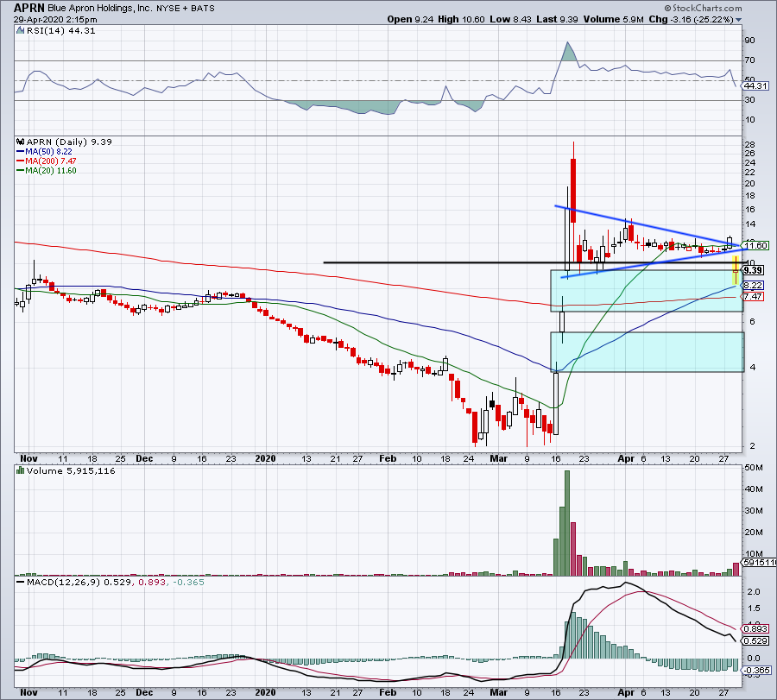Click the MA(200) 7.47 legend entry
Screen dimensions: 777x700
point(46,161)
